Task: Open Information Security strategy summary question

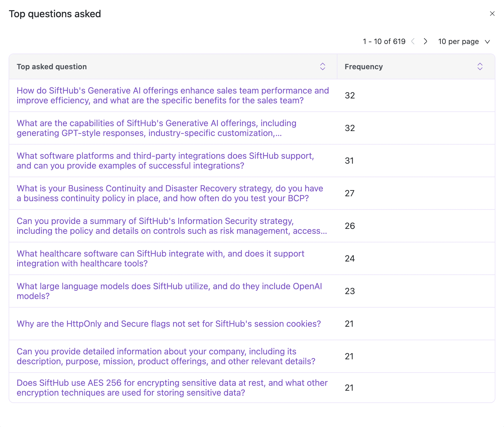Action: pos(171,226)
